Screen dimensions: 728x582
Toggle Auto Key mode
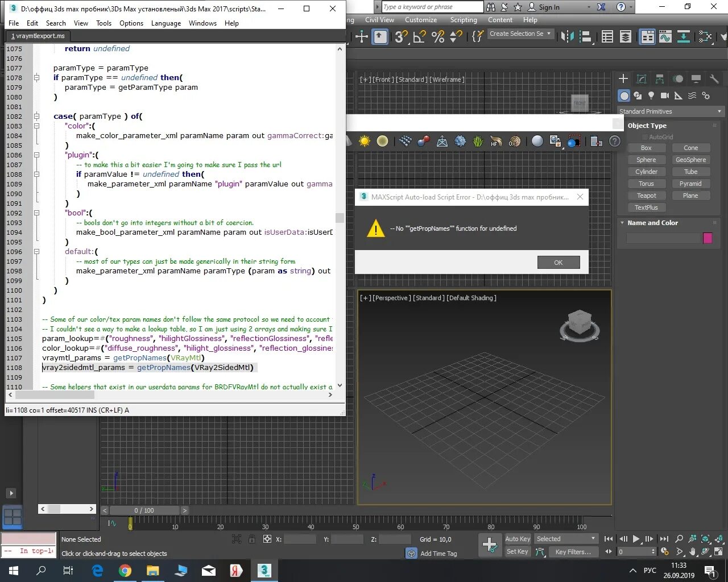pos(518,539)
